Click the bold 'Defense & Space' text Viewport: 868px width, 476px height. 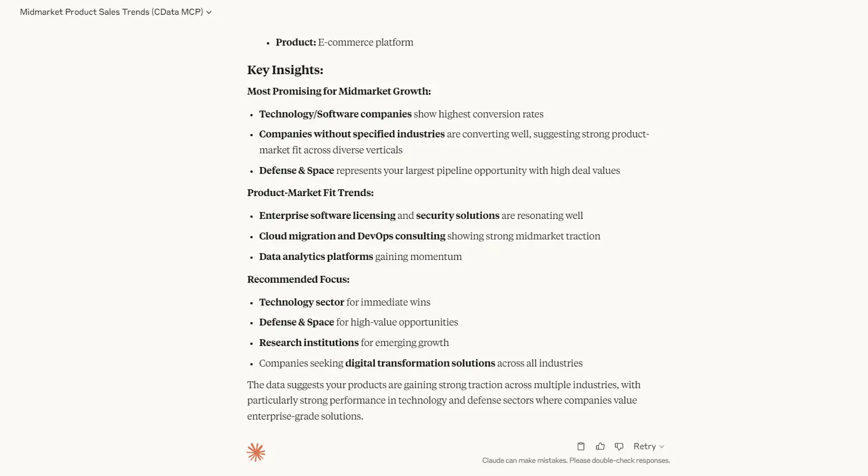(x=297, y=170)
